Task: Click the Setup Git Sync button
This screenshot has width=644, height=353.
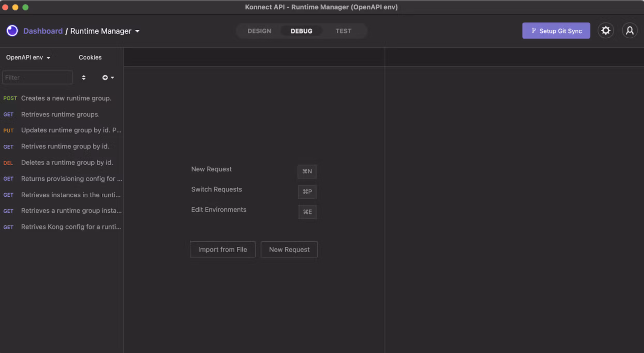Action: coord(556,31)
